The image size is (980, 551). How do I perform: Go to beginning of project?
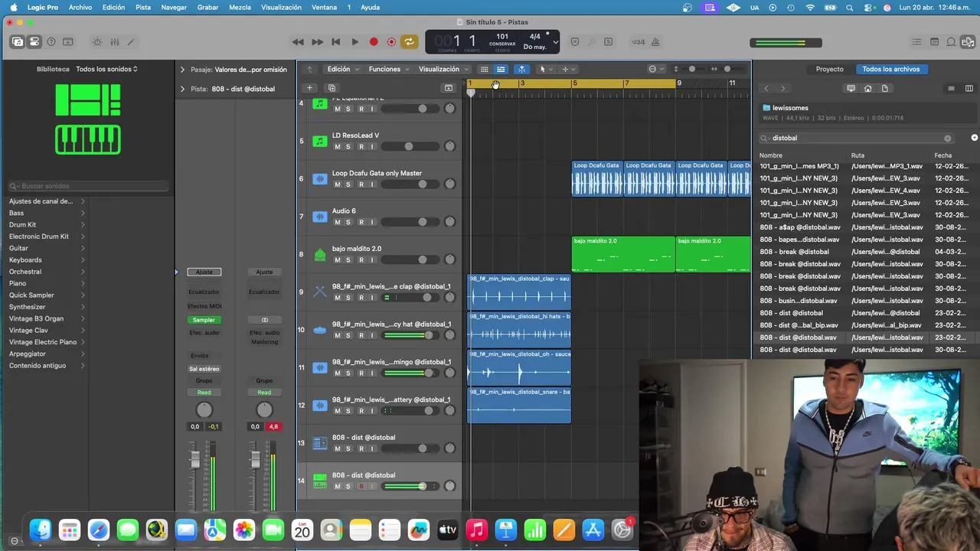point(335,42)
